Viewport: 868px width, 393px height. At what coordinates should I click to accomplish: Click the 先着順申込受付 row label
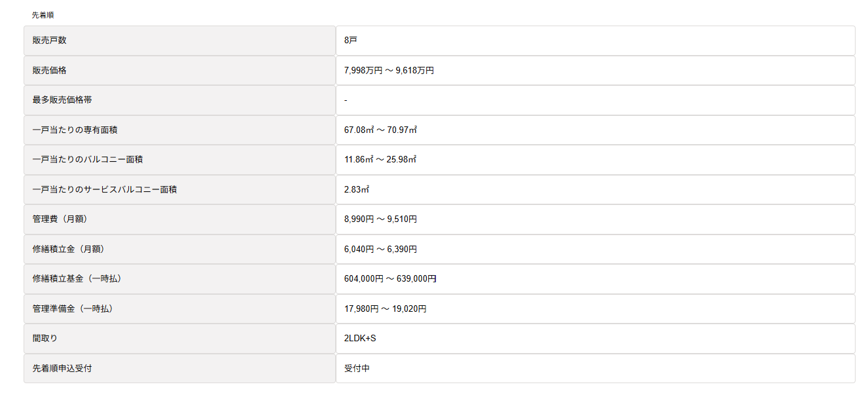tap(179, 368)
